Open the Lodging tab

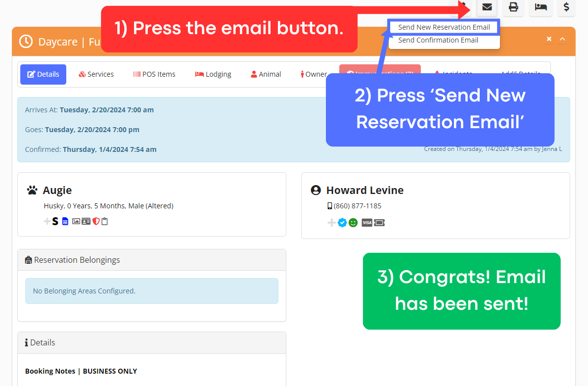click(213, 74)
